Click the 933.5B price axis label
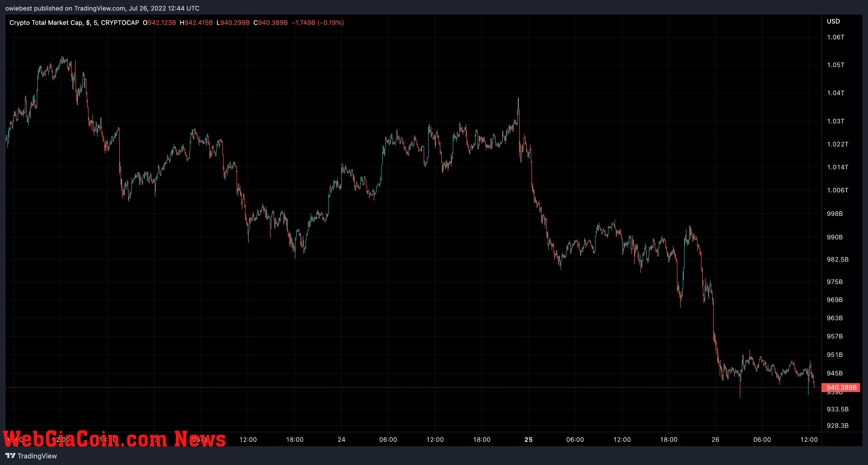The height and width of the screenshot is (465, 868). point(838,409)
